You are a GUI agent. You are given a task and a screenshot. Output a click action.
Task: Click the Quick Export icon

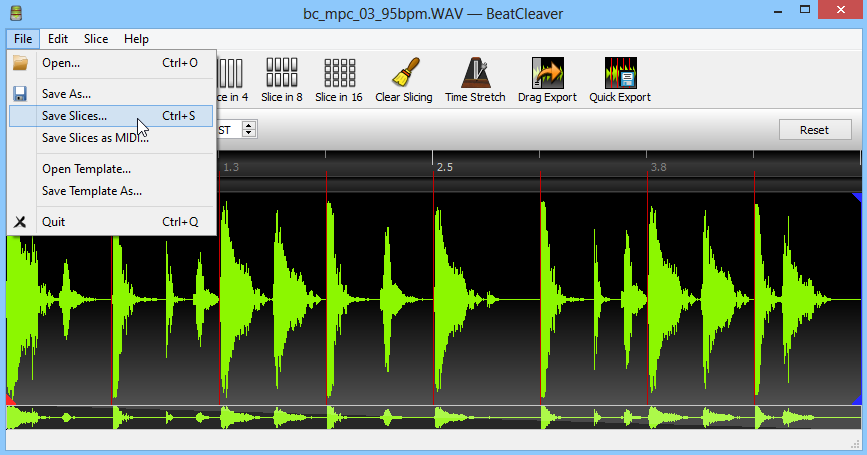620,73
